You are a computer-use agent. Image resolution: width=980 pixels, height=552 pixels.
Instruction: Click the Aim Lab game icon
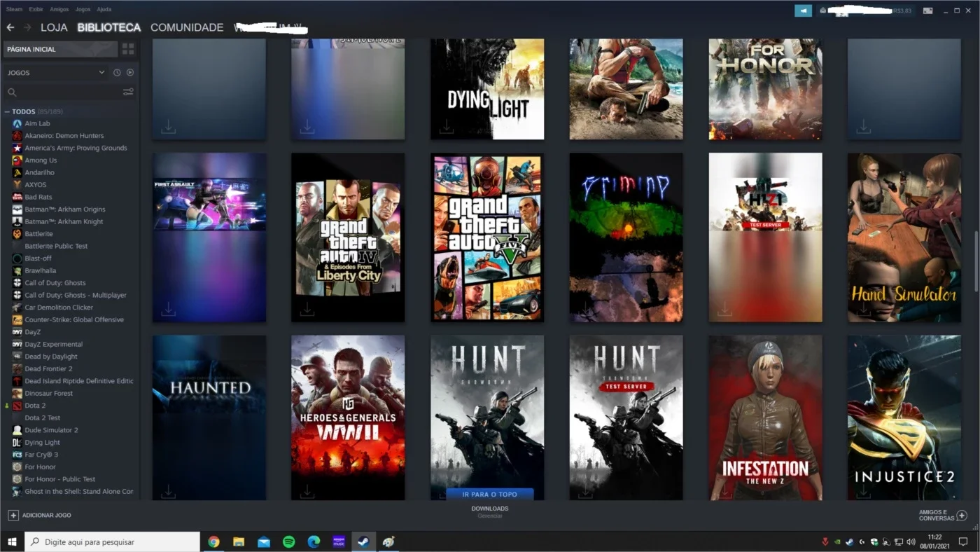tap(17, 123)
